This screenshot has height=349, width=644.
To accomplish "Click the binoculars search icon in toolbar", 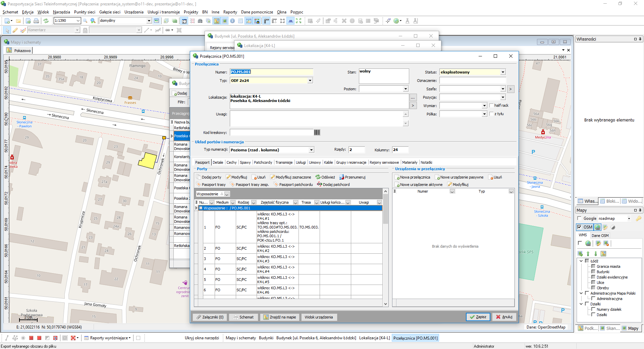I will (200, 21).
